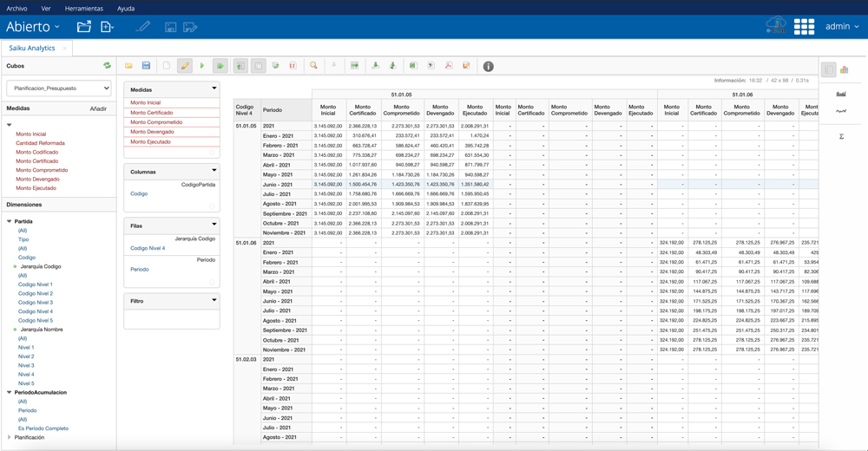Refresh the cubes list
The height and width of the screenshot is (451, 868).
pyautogui.click(x=107, y=66)
